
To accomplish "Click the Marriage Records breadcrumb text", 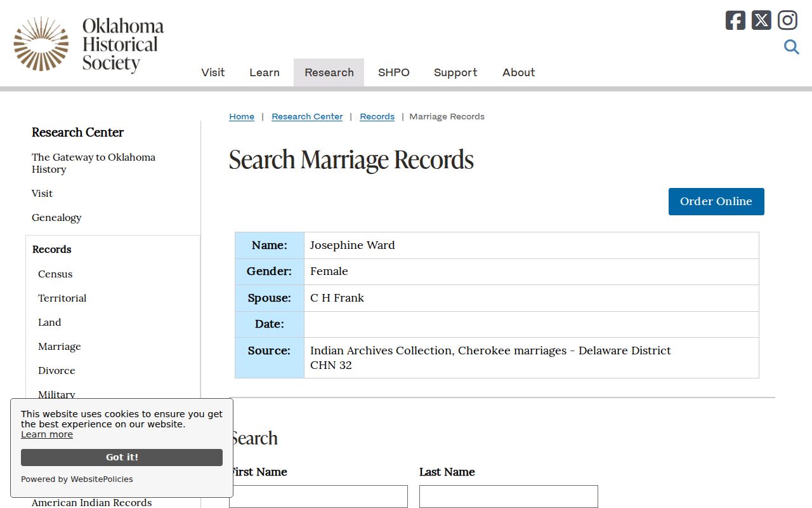I will [447, 116].
